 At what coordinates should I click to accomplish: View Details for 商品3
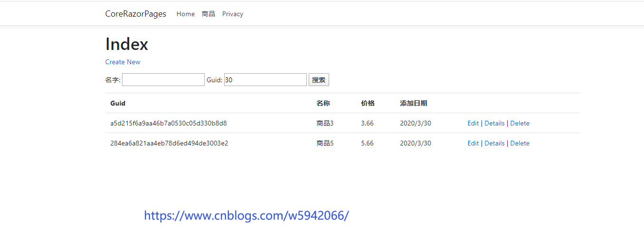point(494,123)
